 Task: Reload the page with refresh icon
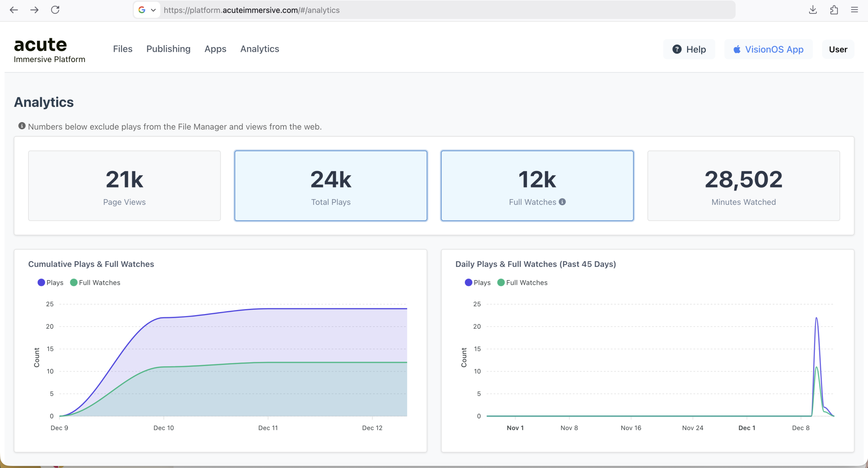[55, 10]
